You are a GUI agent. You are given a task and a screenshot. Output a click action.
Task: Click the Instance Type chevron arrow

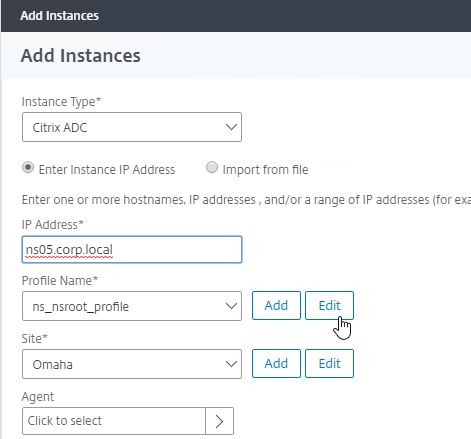click(231, 127)
